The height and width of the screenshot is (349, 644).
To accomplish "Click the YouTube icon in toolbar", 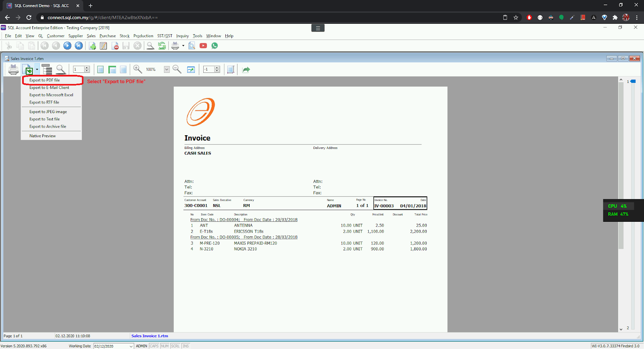I will click(x=203, y=46).
